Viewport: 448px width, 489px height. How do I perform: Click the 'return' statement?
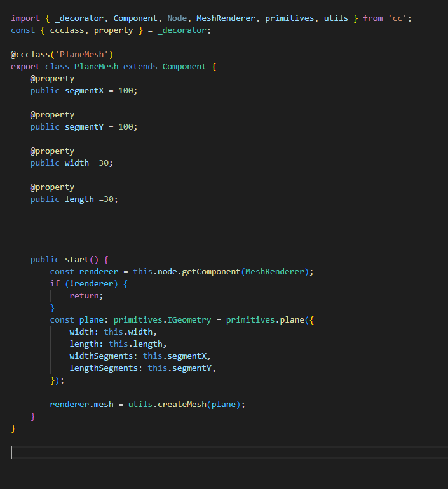(x=85, y=296)
